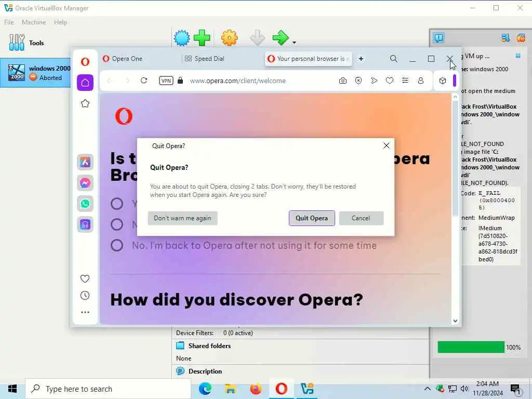Screen dimensions: 532x399
Task: Close the Quit Opera dialog
Action: [386, 145]
